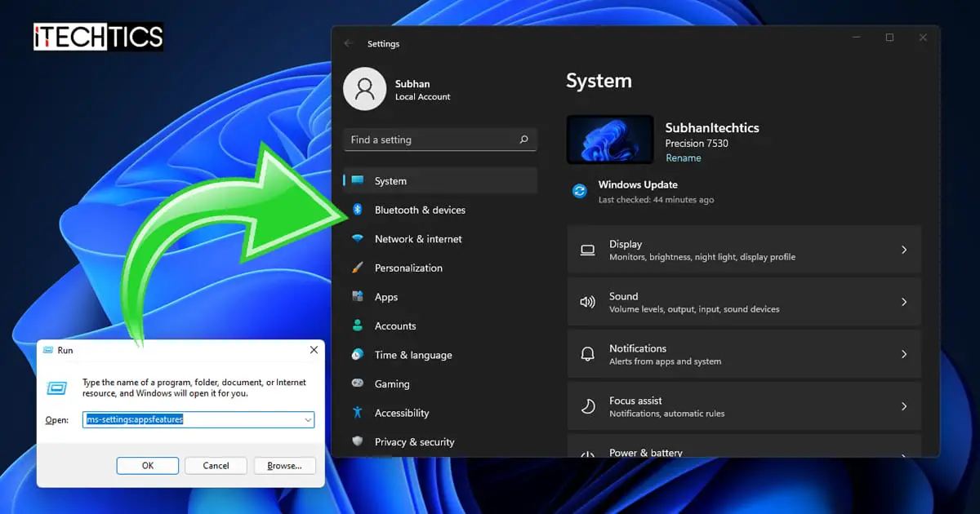Click the SubhanItechtics device name
980x514 pixels.
click(x=712, y=127)
